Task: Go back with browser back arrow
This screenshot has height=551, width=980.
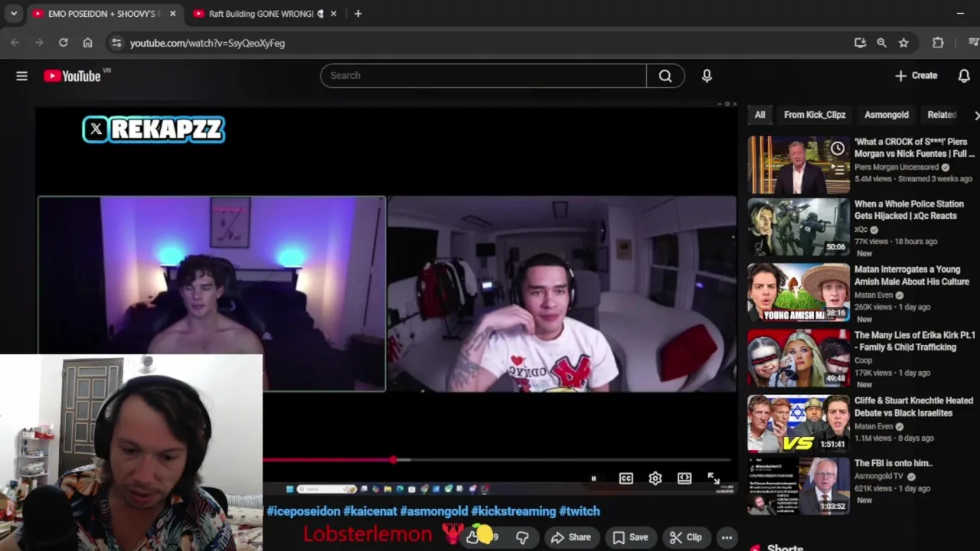Action: coord(15,43)
